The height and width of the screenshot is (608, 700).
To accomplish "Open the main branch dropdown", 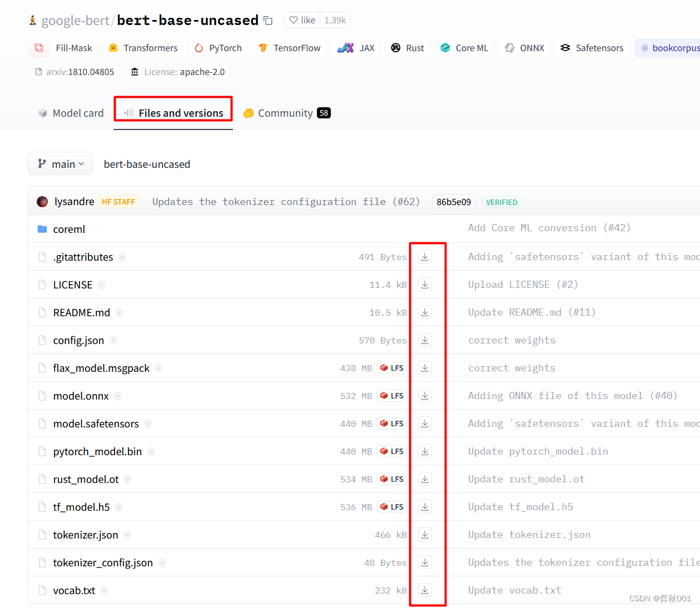I will click(x=61, y=164).
